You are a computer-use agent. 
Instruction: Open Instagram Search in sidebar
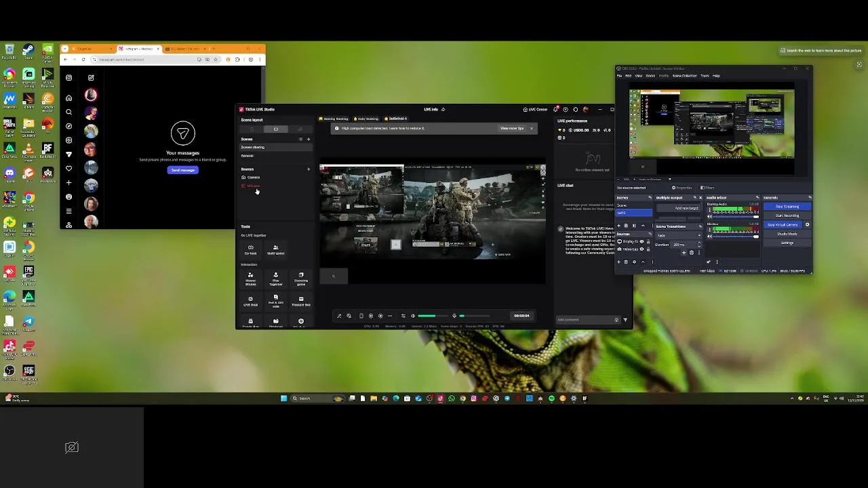[68, 113]
